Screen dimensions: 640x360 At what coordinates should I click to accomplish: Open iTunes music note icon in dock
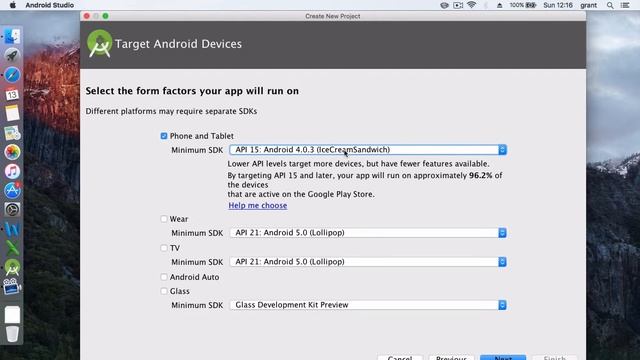[12, 171]
